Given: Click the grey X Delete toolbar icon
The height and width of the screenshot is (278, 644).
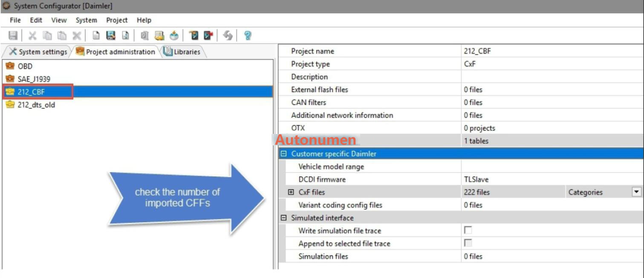Looking at the screenshot, I should pos(77,36).
